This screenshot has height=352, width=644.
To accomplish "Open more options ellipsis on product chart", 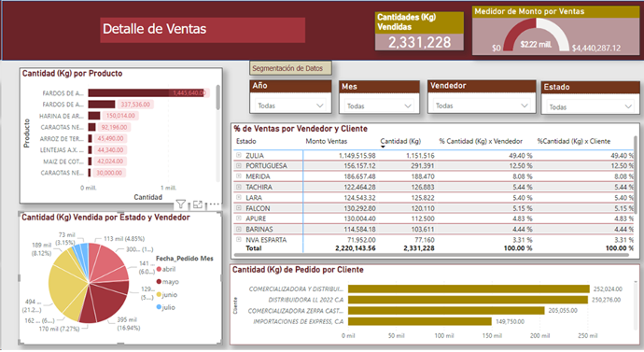I will pos(215,204).
